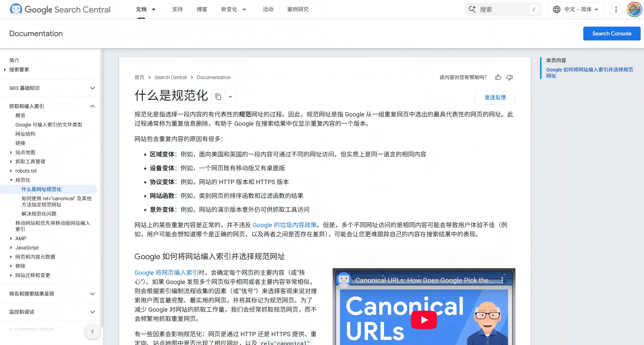Open the Google 的垃圾内容政策 link
The image size is (644, 345).
point(284,225)
